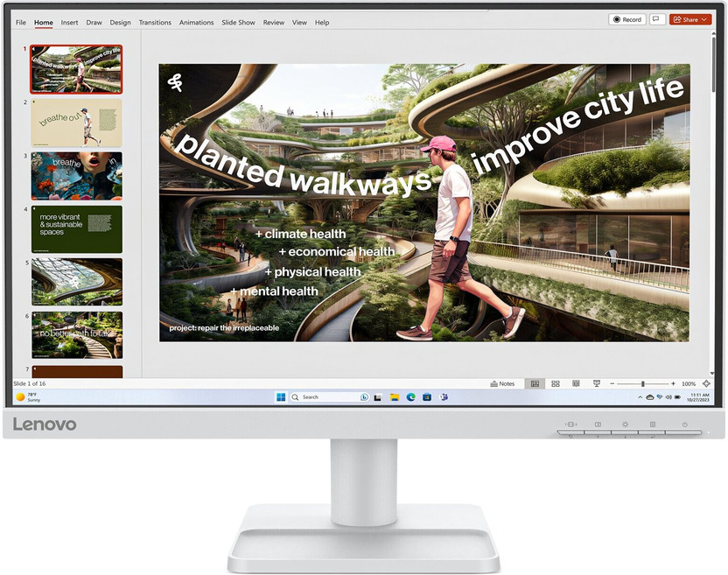Select the 'breathe out' slide 2 thumbnail

[x=77, y=123]
